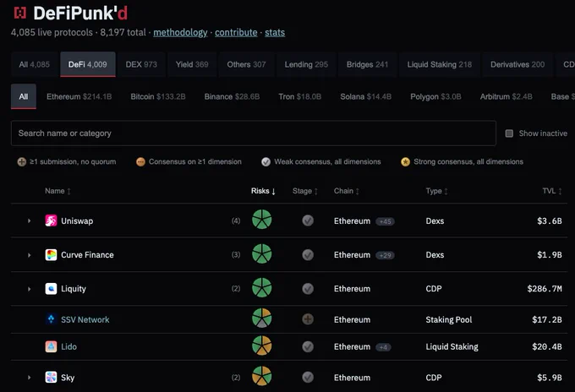Screen dimensions: 575x392
Task: Open the methodology link
Action: [180, 33]
